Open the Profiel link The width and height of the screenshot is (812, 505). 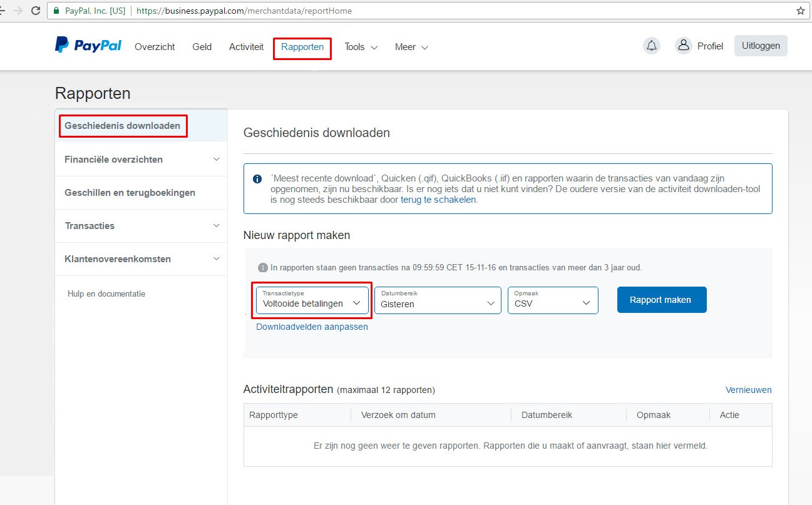pyautogui.click(x=710, y=46)
